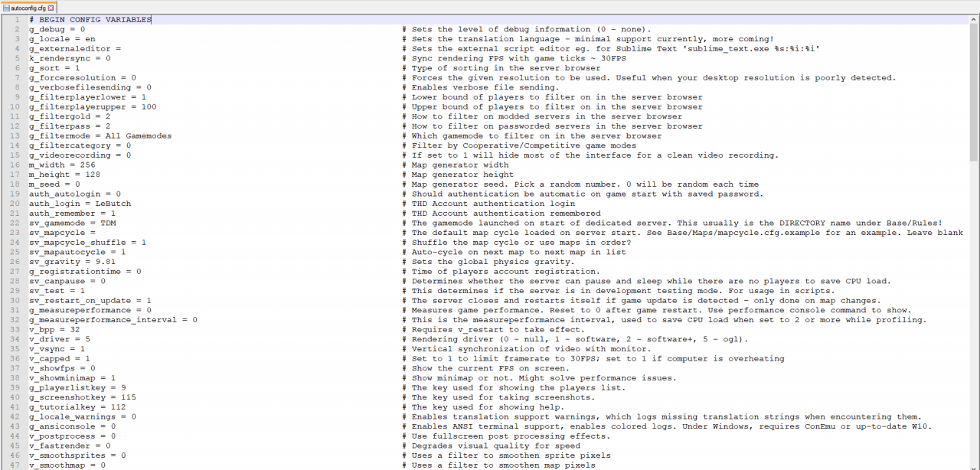This screenshot has width=980, height=470.
Task: Click the 'g_filtermode = All Gamemodes' setting
Action: 100,135
